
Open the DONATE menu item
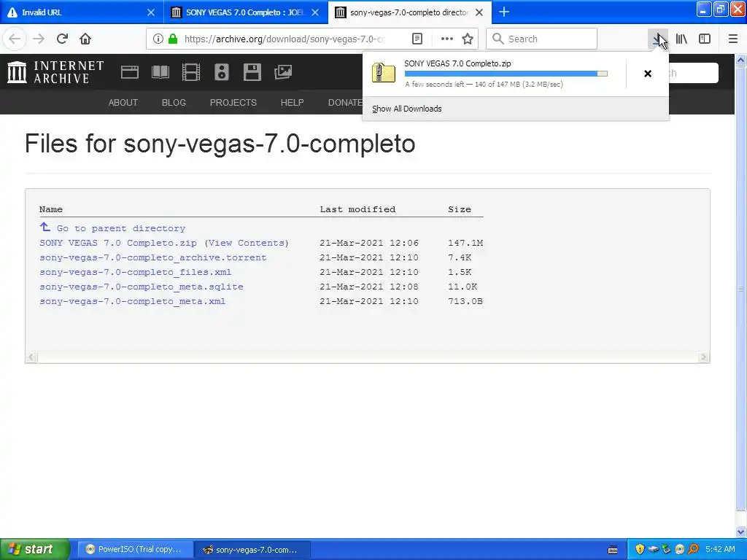(345, 102)
